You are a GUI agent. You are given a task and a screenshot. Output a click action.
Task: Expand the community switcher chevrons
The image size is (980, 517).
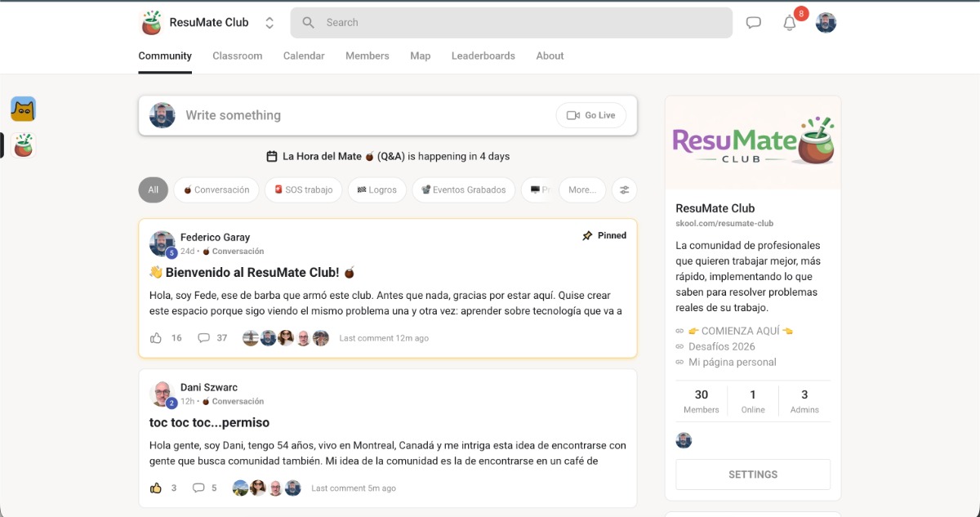coord(269,23)
